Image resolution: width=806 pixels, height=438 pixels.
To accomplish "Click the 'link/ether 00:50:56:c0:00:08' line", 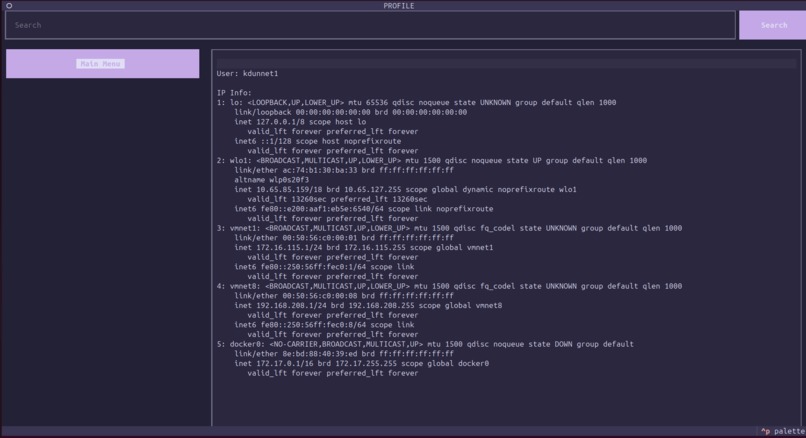I will coord(344,296).
